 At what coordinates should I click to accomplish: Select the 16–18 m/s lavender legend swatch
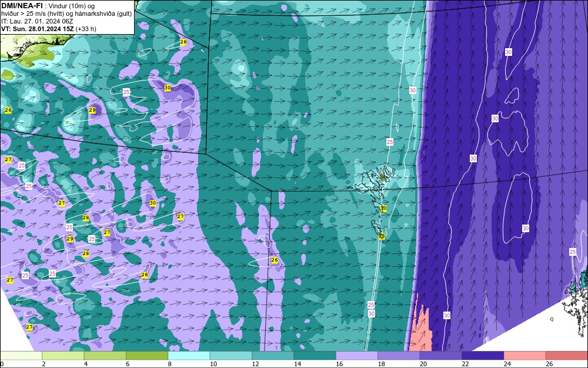tap(357, 356)
